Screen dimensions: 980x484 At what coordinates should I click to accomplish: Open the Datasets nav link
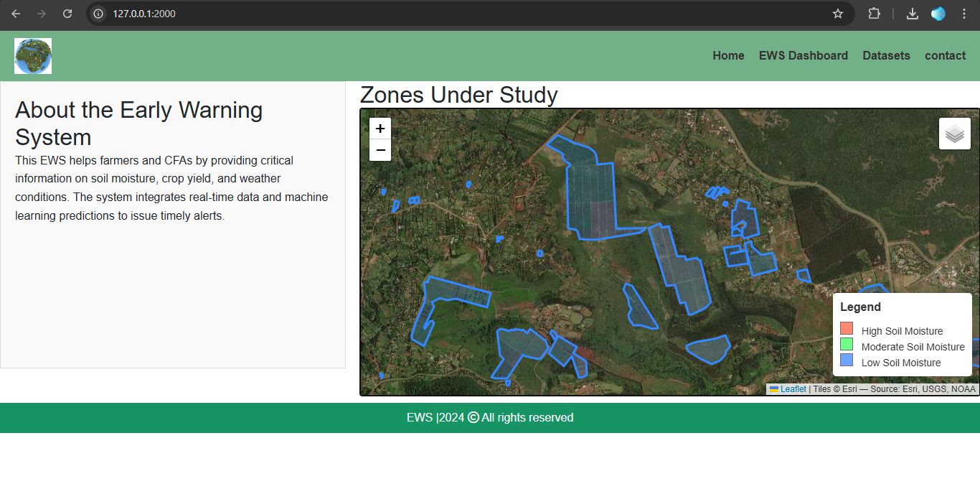click(886, 55)
